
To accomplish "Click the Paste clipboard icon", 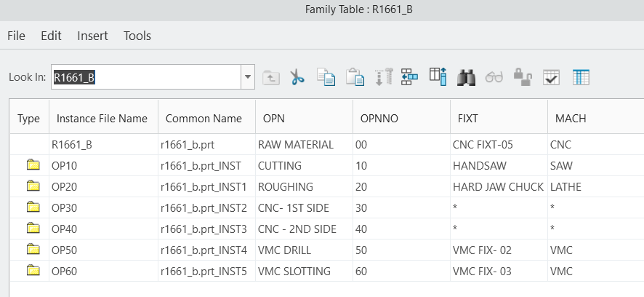I will coord(355,77).
